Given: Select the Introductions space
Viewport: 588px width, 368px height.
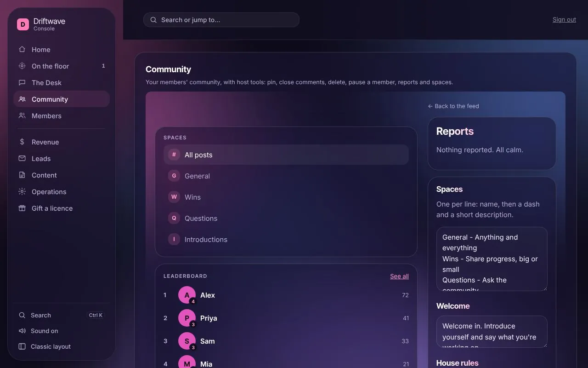Looking at the screenshot, I should pos(286,239).
